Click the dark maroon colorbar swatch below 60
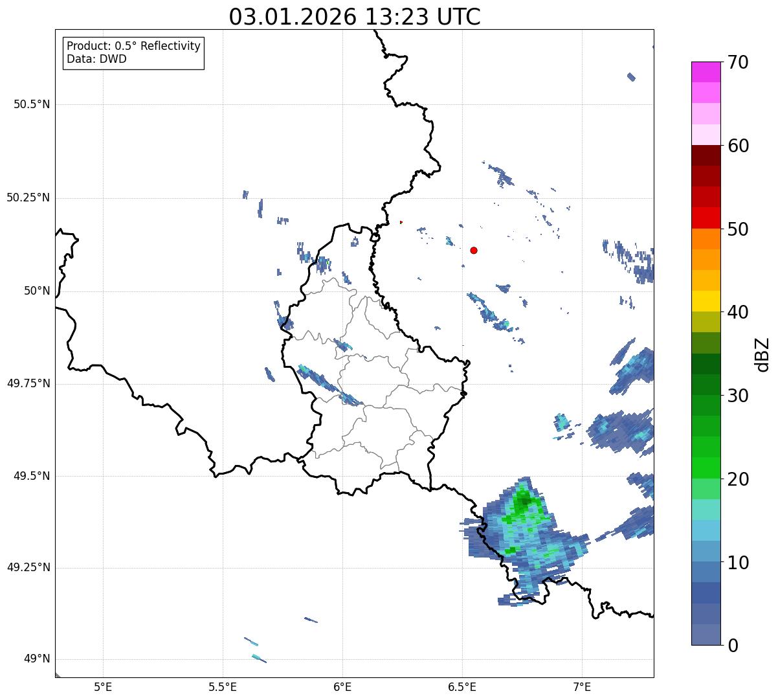Image resolution: width=778 pixels, height=700 pixels. [706, 155]
